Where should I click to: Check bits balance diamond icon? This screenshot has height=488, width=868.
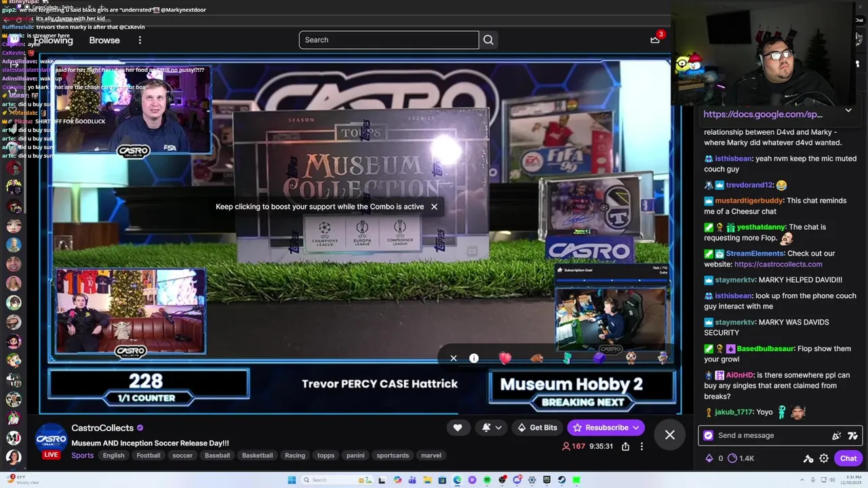(x=710, y=458)
